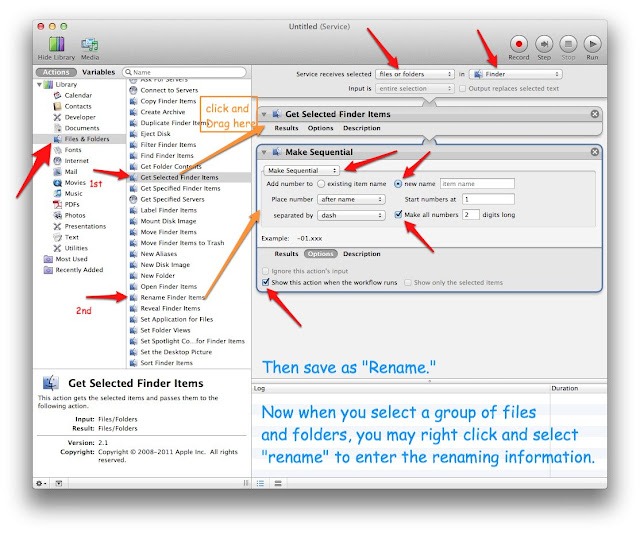640x534 pixels.
Task: Click the 'item name' text field
Action: pos(477,184)
